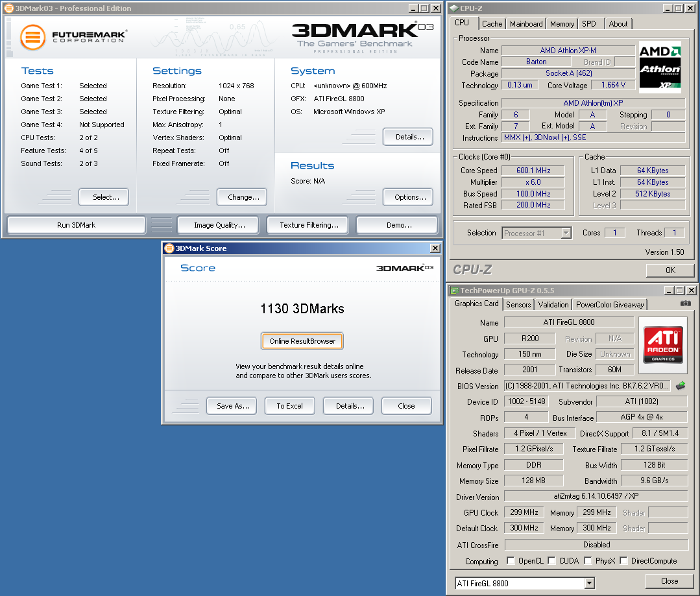
Task: Click the Futuremark orange logo icon
Action: pyautogui.click(x=32, y=37)
